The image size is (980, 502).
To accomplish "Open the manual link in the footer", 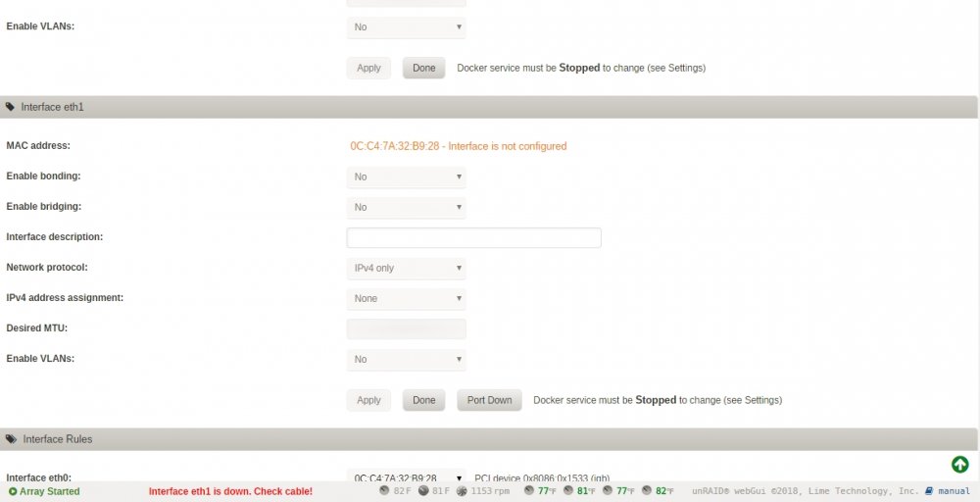I will (954, 491).
